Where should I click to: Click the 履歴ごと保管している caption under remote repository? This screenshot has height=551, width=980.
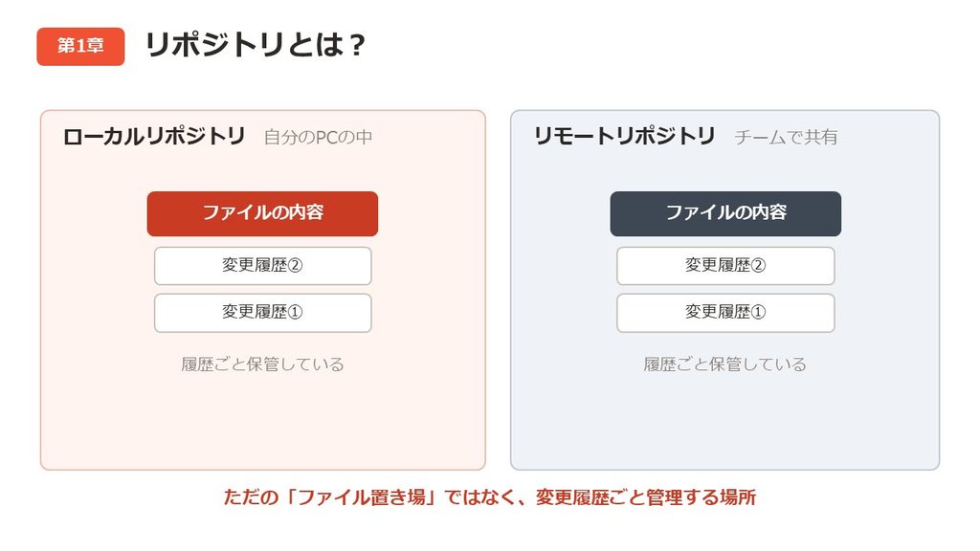pyautogui.click(x=725, y=364)
